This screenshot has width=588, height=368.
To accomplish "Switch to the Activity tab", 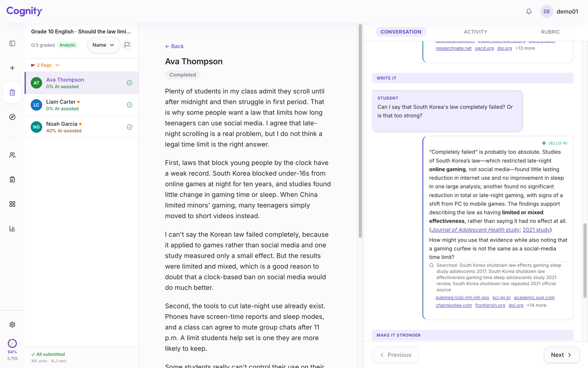I will (x=476, y=32).
